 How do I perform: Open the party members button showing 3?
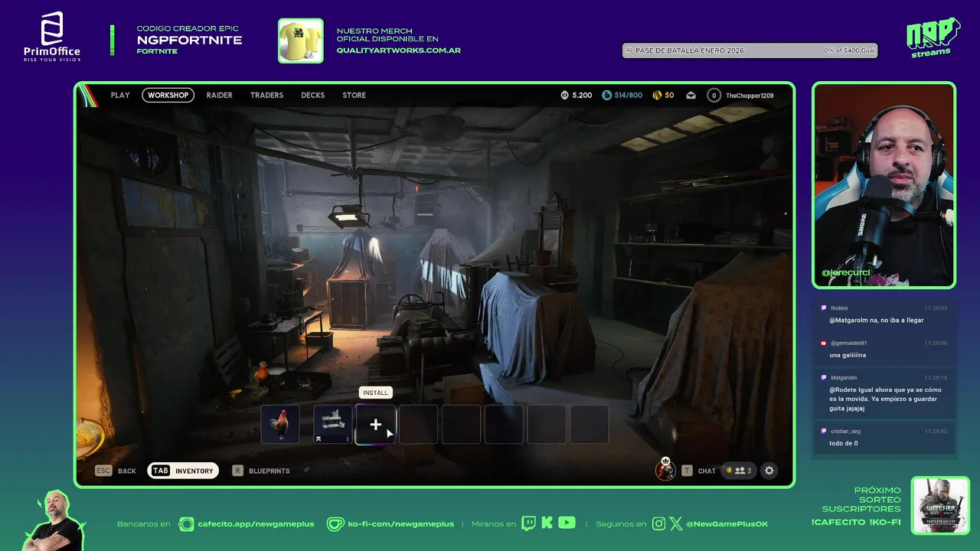pos(739,471)
